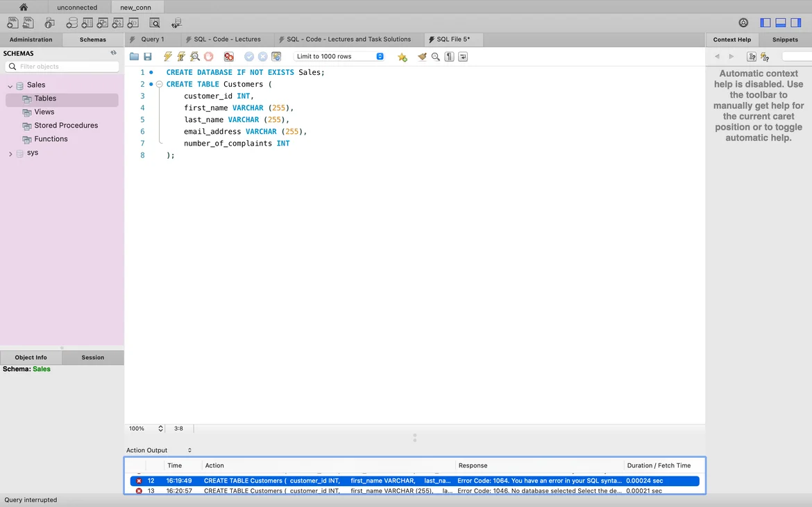Image resolution: width=812 pixels, height=507 pixels.
Task: Toggle the right sidebar panel visibility
Action: (796, 23)
